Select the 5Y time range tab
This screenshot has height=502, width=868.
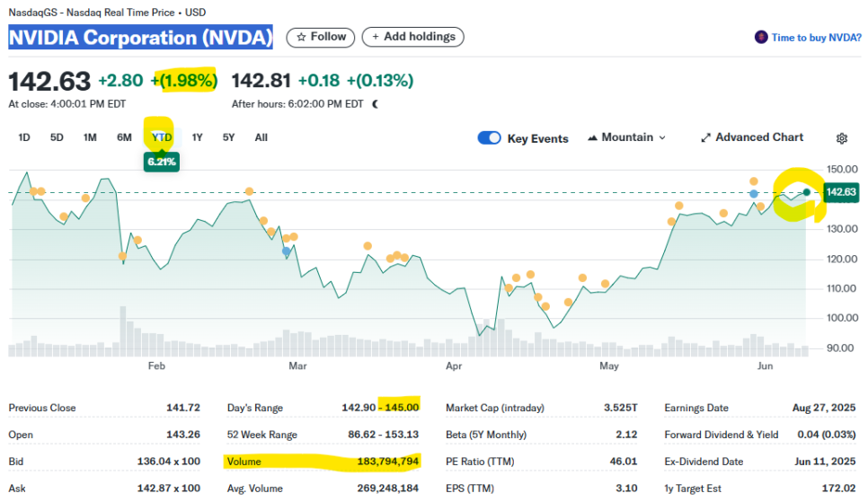(228, 137)
